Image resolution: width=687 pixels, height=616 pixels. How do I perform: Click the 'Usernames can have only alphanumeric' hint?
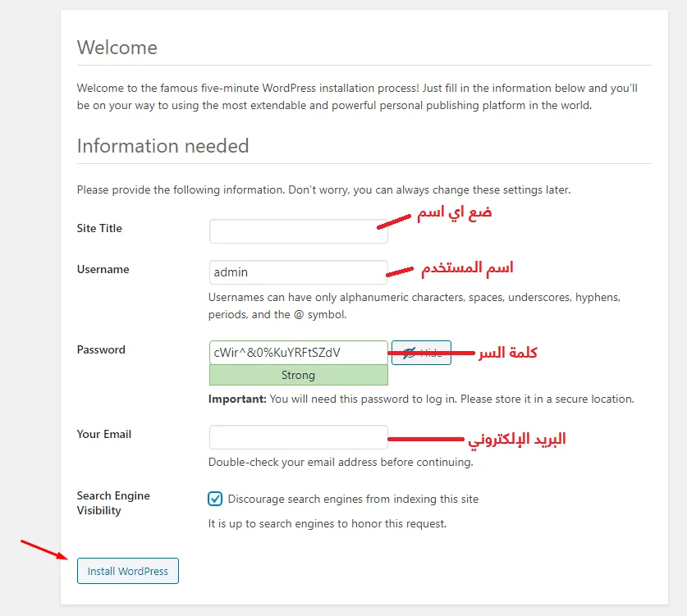[414, 306]
